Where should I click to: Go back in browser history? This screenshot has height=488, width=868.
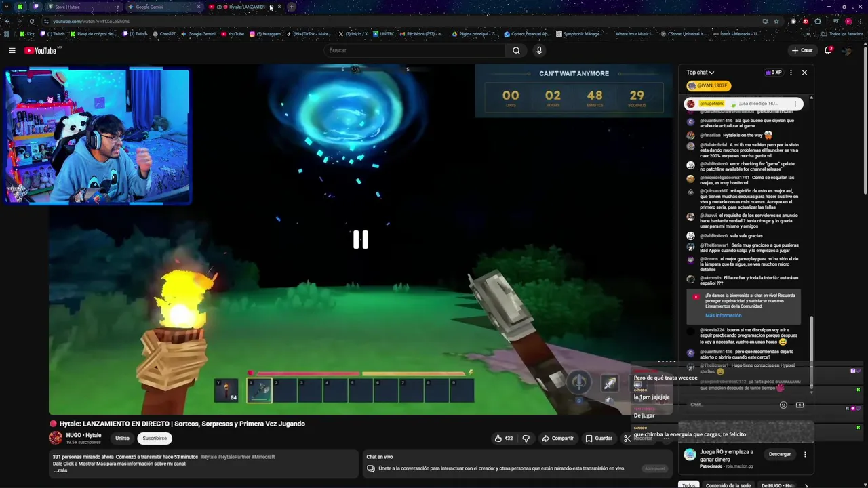7,21
